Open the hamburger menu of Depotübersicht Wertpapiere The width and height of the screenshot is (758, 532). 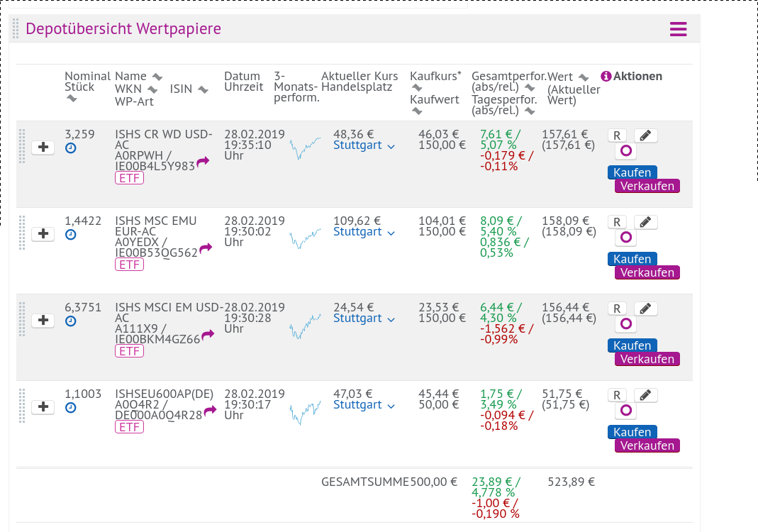(x=679, y=29)
